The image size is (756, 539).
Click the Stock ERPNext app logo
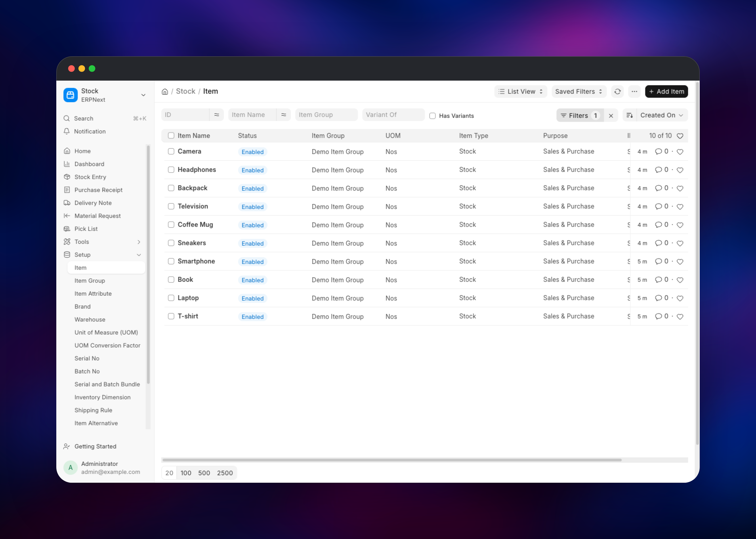(x=70, y=95)
